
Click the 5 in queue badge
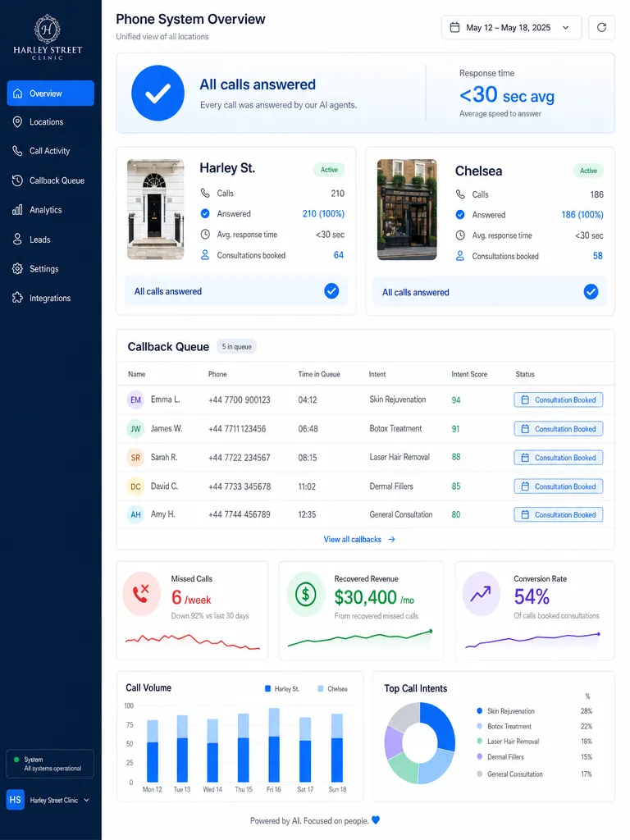pyautogui.click(x=237, y=347)
